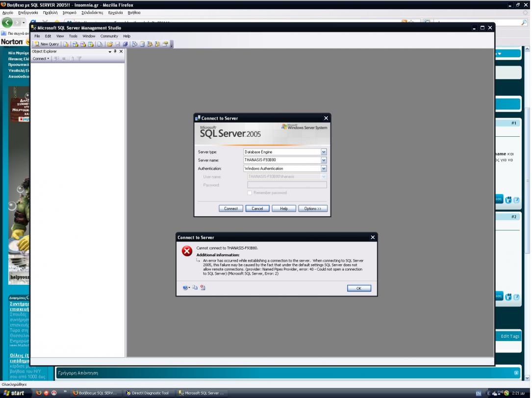
Task: Click the Options >> button
Action: click(x=312, y=209)
